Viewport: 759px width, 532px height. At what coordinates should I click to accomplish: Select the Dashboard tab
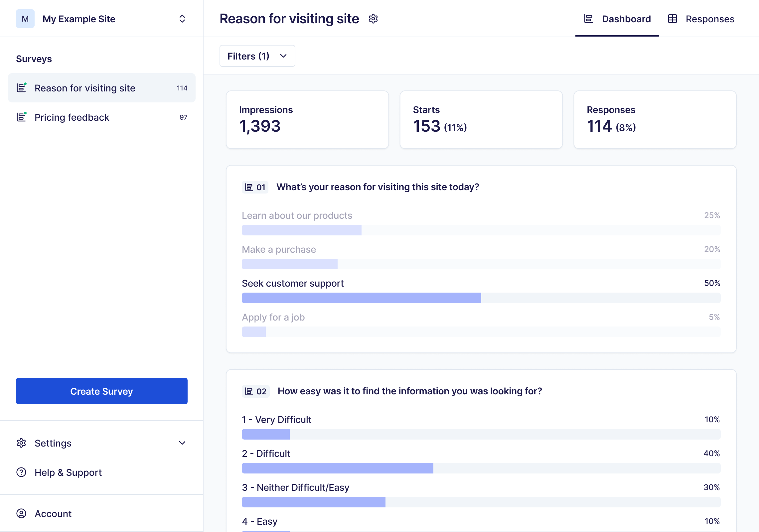(x=626, y=19)
